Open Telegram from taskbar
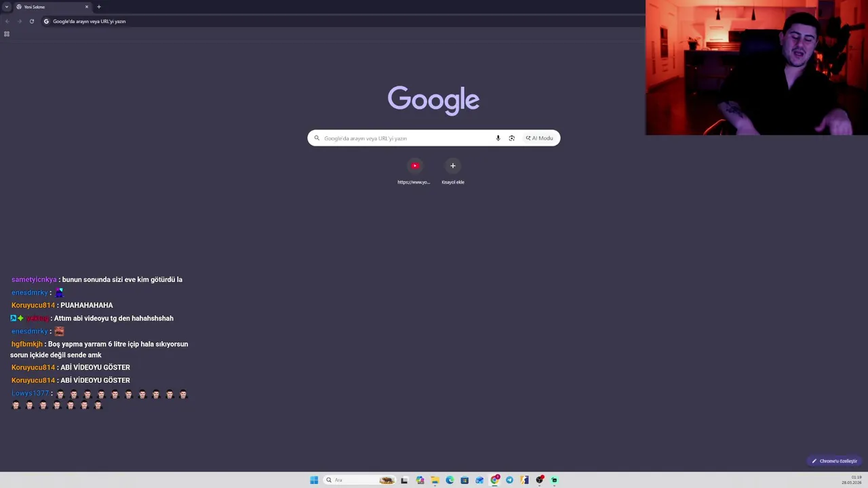 510,480
